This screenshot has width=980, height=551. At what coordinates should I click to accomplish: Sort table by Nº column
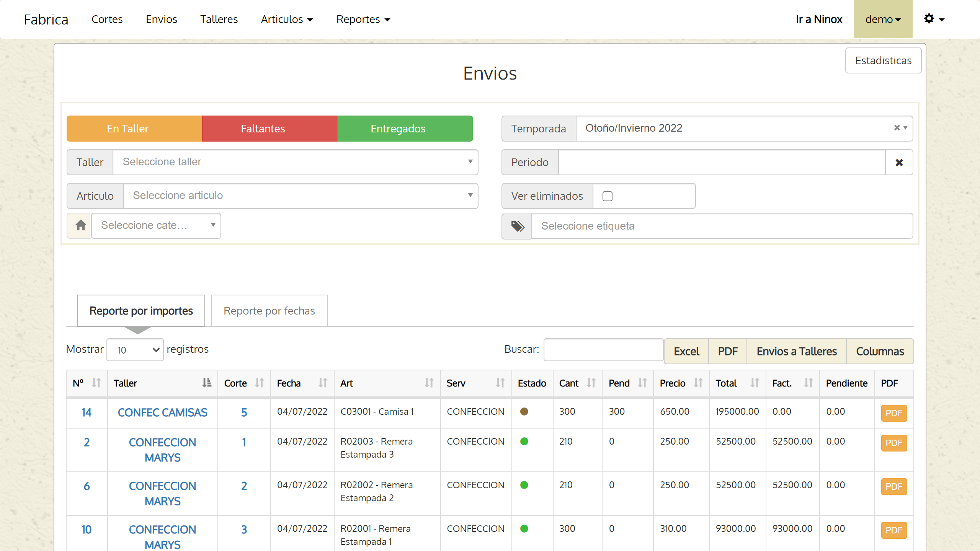point(87,383)
